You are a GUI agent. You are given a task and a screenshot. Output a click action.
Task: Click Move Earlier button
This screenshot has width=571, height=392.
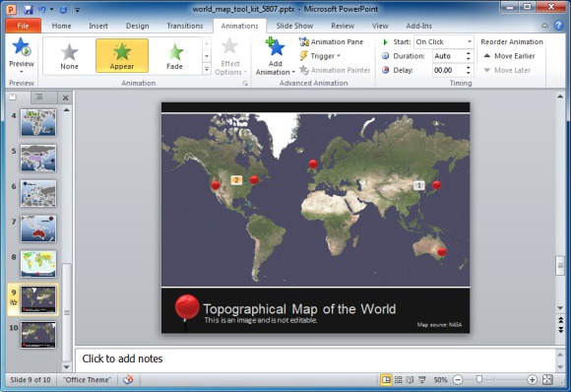point(509,56)
